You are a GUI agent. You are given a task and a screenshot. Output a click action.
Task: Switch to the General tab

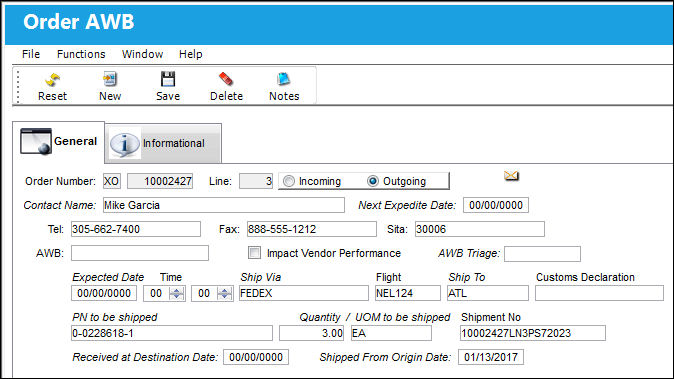[x=58, y=142]
